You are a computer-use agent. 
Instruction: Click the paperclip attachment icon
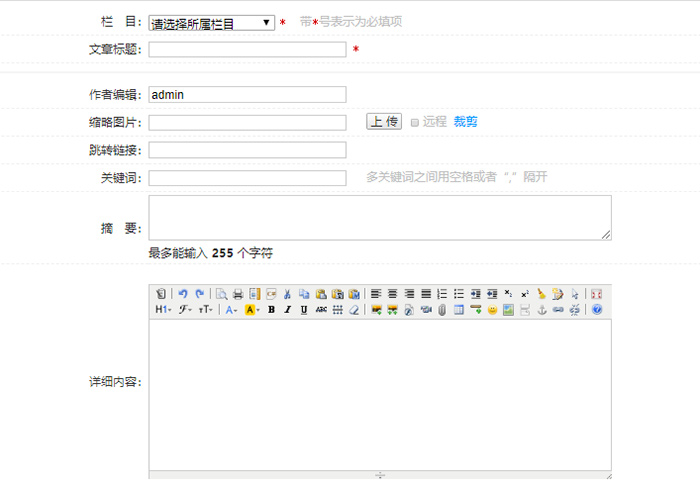coord(441,310)
